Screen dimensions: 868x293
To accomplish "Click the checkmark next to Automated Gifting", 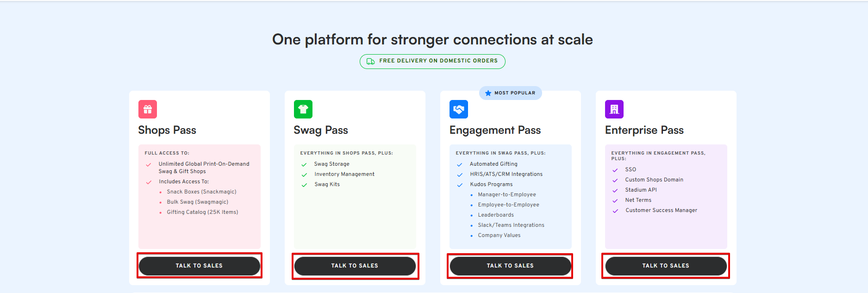I will click(460, 165).
